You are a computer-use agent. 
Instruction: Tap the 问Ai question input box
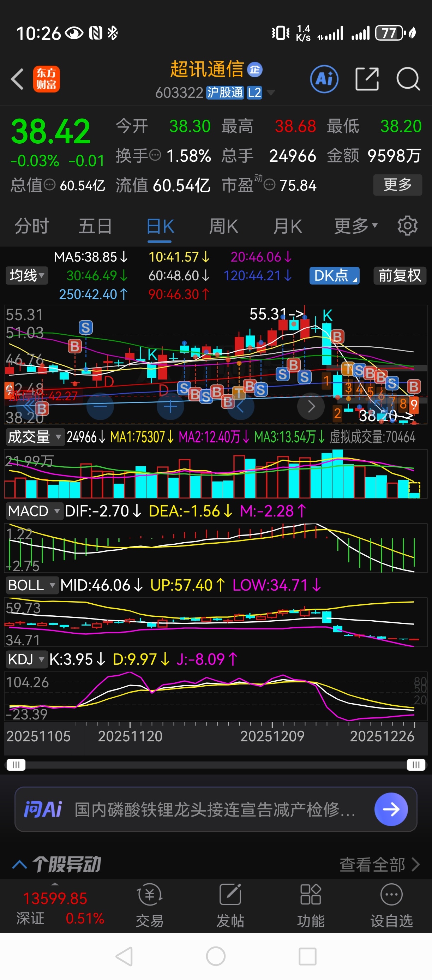(x=216, y=809)
